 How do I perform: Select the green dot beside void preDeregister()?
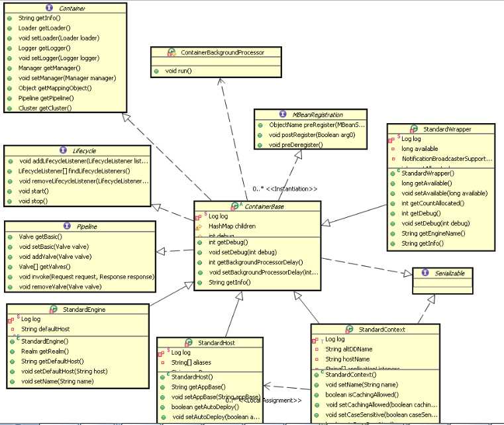coord(260,145)
